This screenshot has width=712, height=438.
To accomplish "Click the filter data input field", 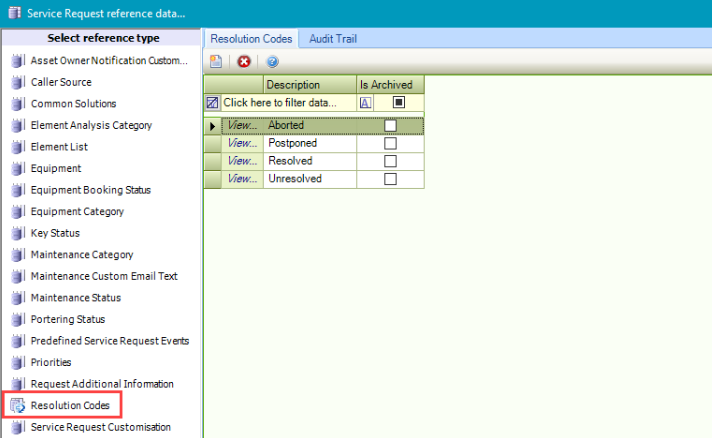I will click(x=288, y=102).
